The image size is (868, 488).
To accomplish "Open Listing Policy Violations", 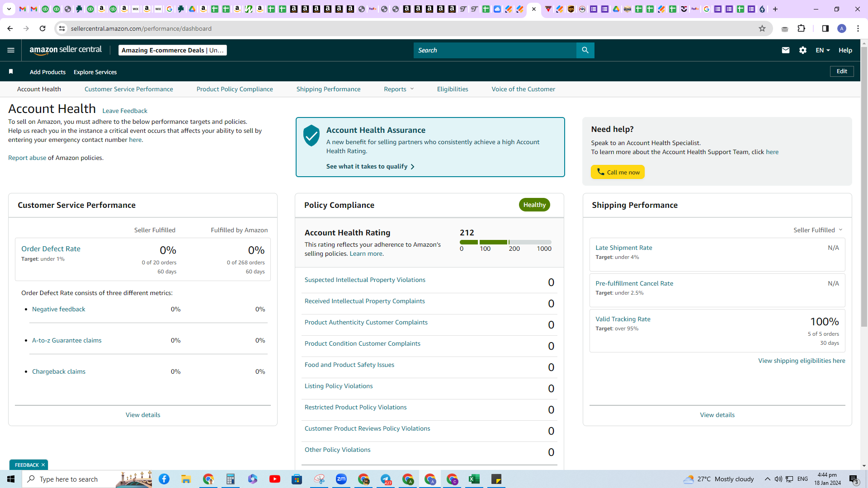I will [x=339, y=386].
